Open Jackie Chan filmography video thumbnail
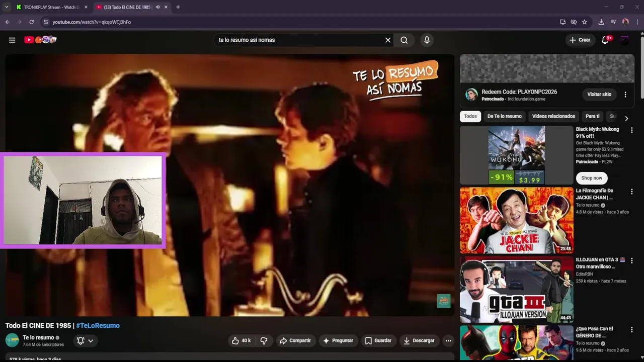The height and width of the screenshot is (362, 644). coord(516,220)
